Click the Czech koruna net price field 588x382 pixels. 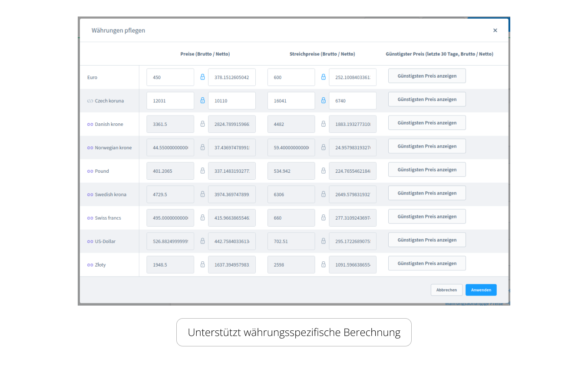[x=232, y=101]
